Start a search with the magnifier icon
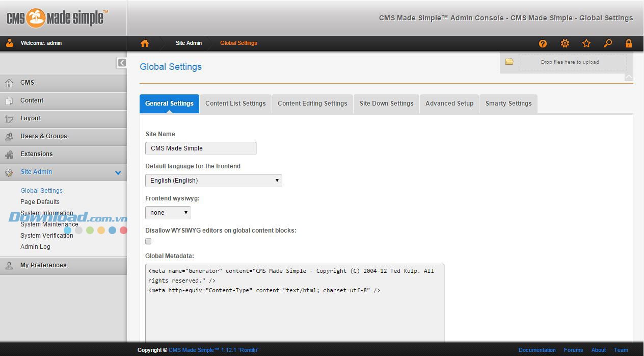This screenshot has height=356, width=644. [607, 43]
